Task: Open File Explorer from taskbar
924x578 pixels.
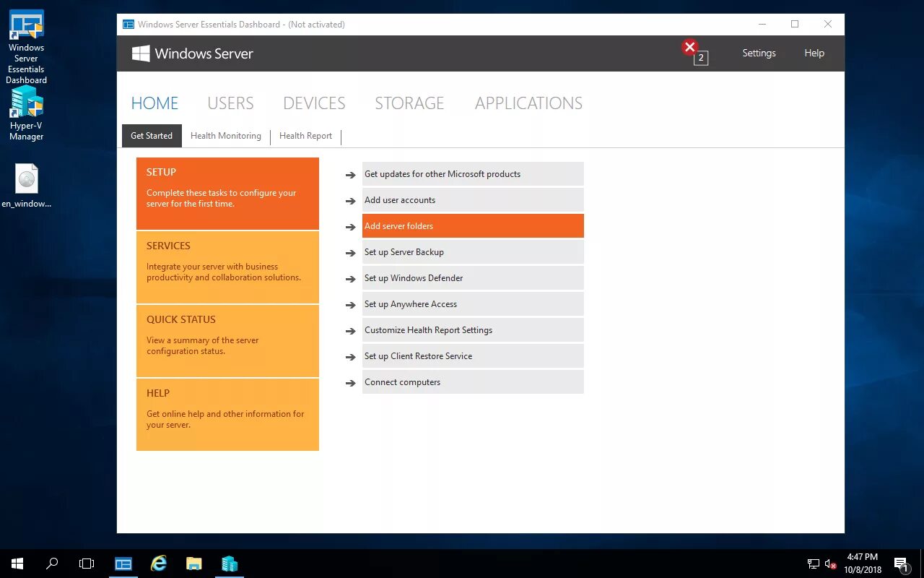Action: click(x=193, y=564)
